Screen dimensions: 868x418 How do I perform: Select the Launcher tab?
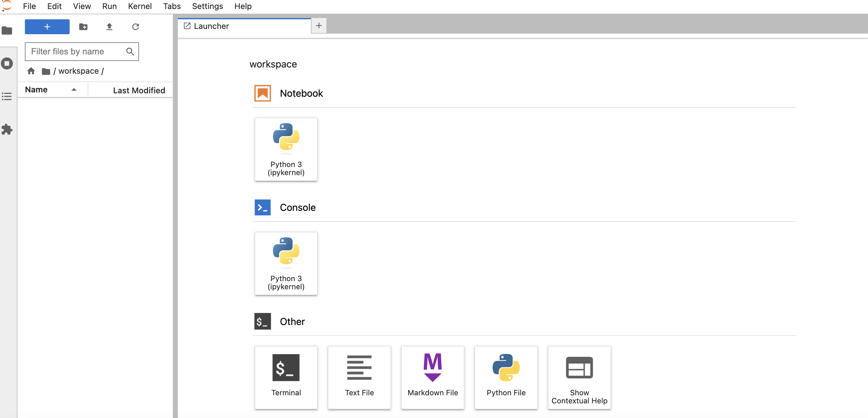[x=211, y=26]
